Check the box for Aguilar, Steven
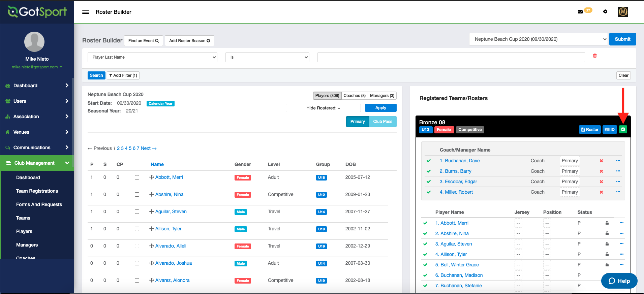 [137, 211]
